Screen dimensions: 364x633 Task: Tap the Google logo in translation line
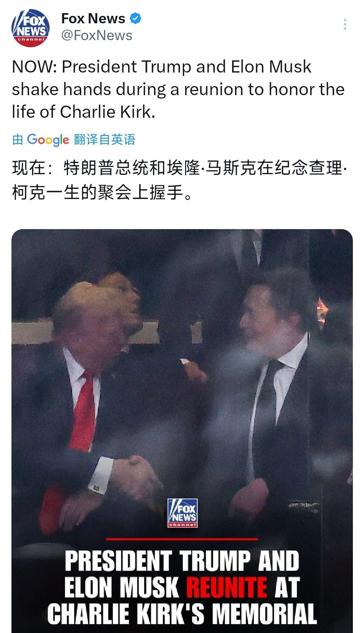point(48,139)
